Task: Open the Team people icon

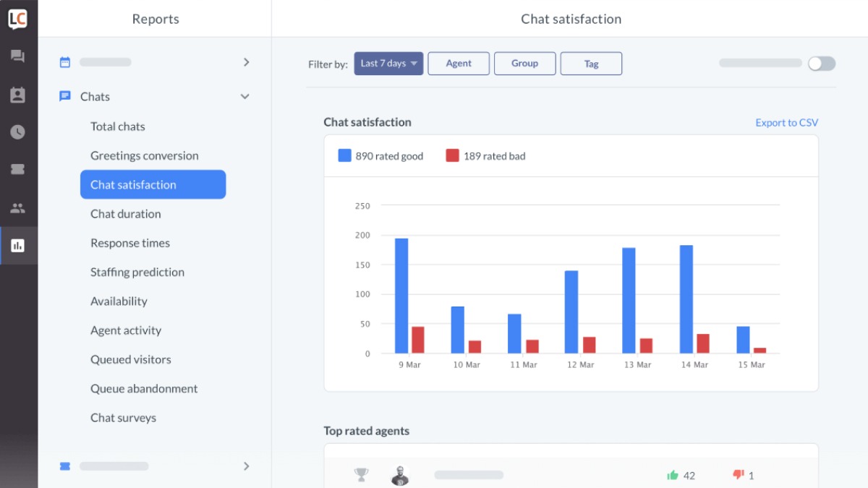Action: click(x=18, y=208)
